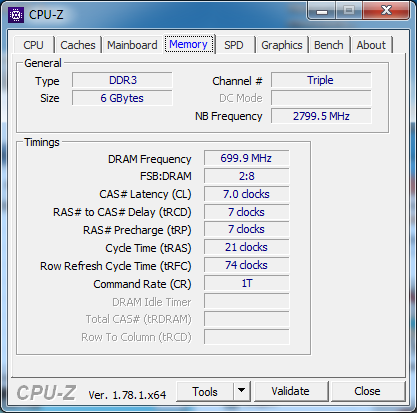Screen dimensions: 417x413
Task: Minimize the CPU-Z window
Action: pos(322,11)
